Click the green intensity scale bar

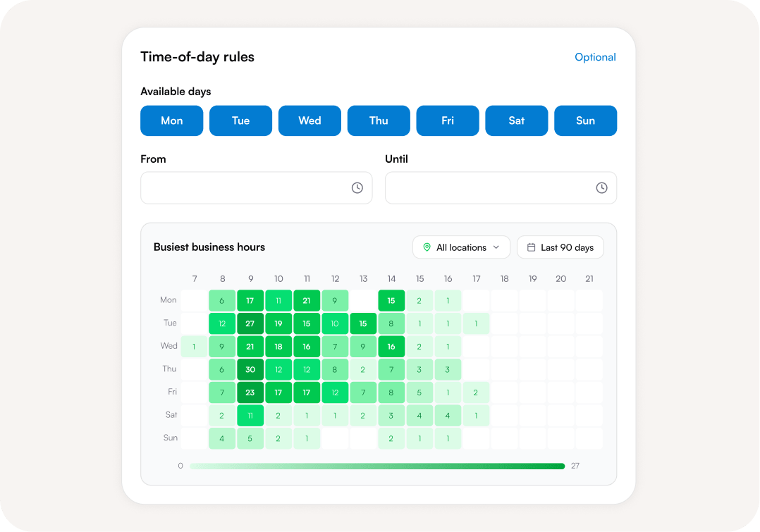(x=377, y=466)
